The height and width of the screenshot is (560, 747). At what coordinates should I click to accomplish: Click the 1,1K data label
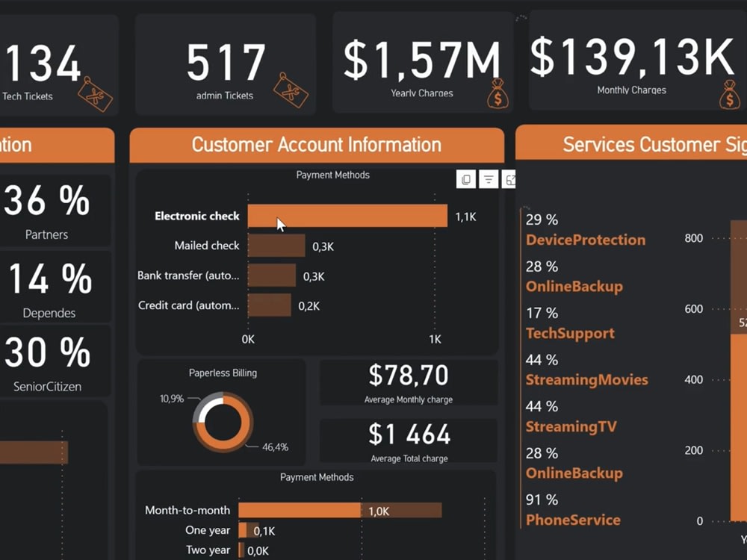[465, 217]
